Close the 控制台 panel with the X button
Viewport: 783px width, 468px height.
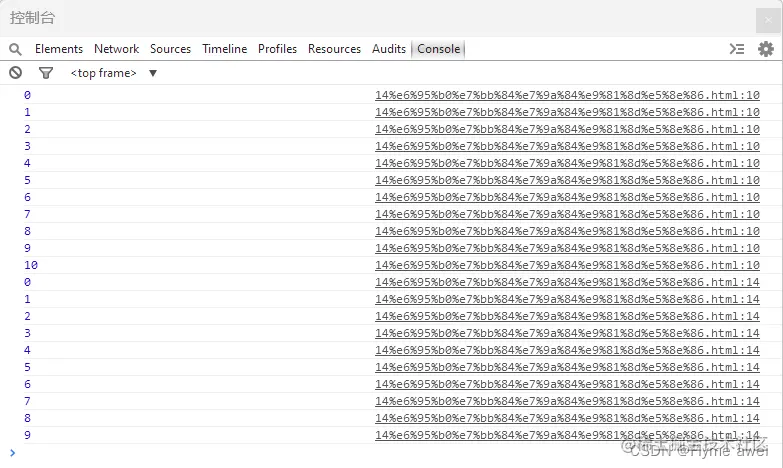[768, 20]
